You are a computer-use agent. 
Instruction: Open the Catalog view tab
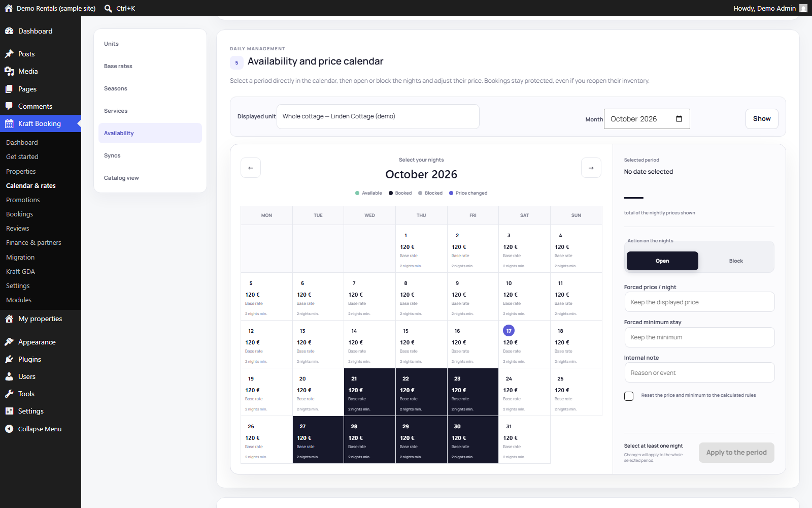coord(150,178)
